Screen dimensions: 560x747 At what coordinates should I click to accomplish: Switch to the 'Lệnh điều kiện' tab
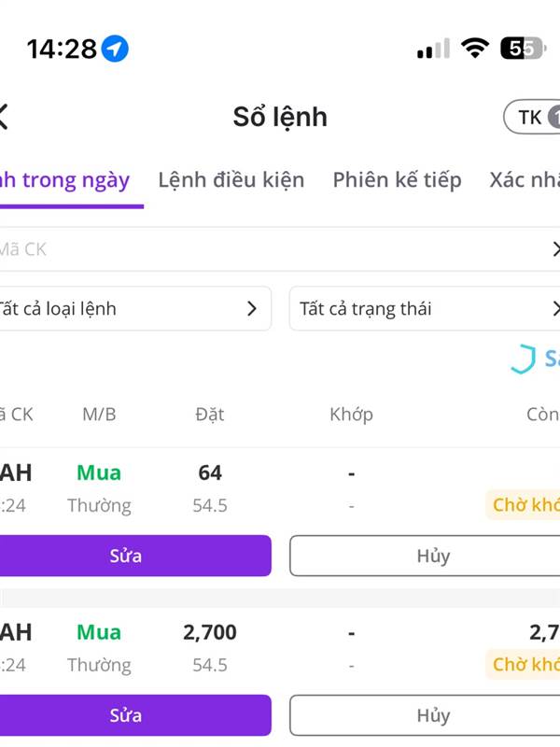coord(231,179)
